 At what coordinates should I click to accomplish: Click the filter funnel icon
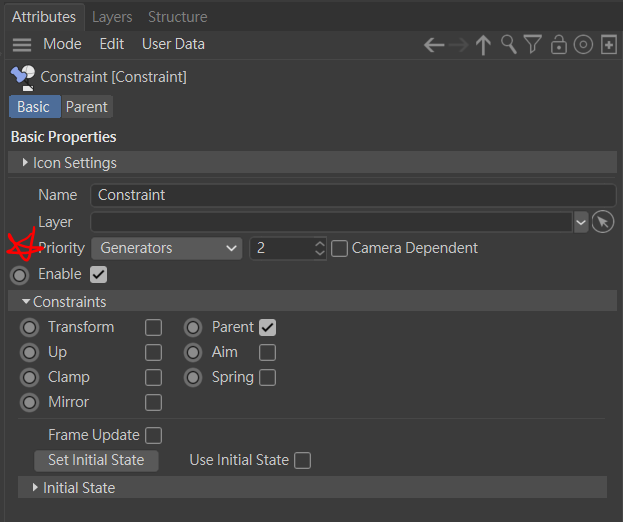click(533, 45)
